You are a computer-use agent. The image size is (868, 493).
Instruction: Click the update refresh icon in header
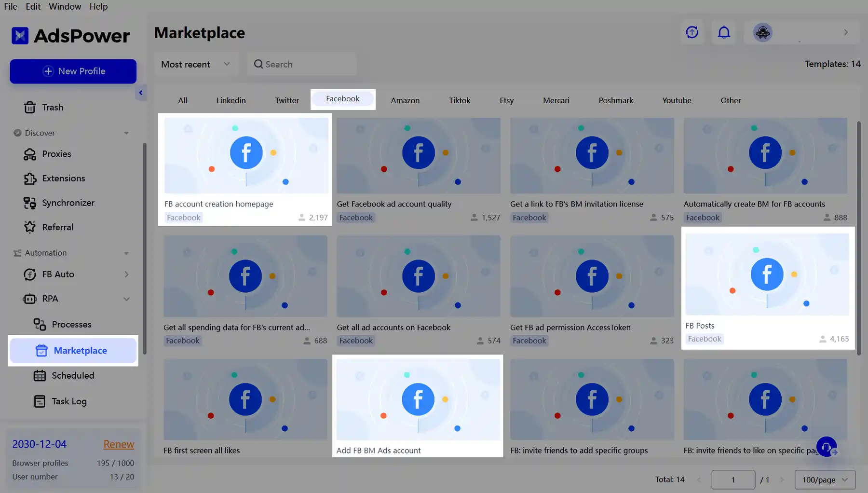(692, 32)
